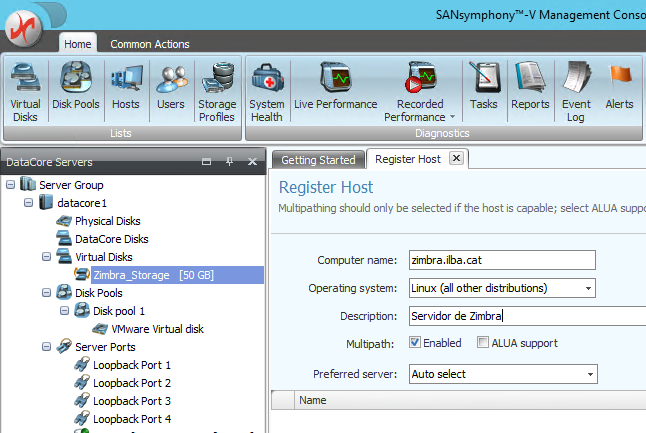The image size is (646, 433).
Task: Click the DataCore Disks icon
Action: click(64, 239)
